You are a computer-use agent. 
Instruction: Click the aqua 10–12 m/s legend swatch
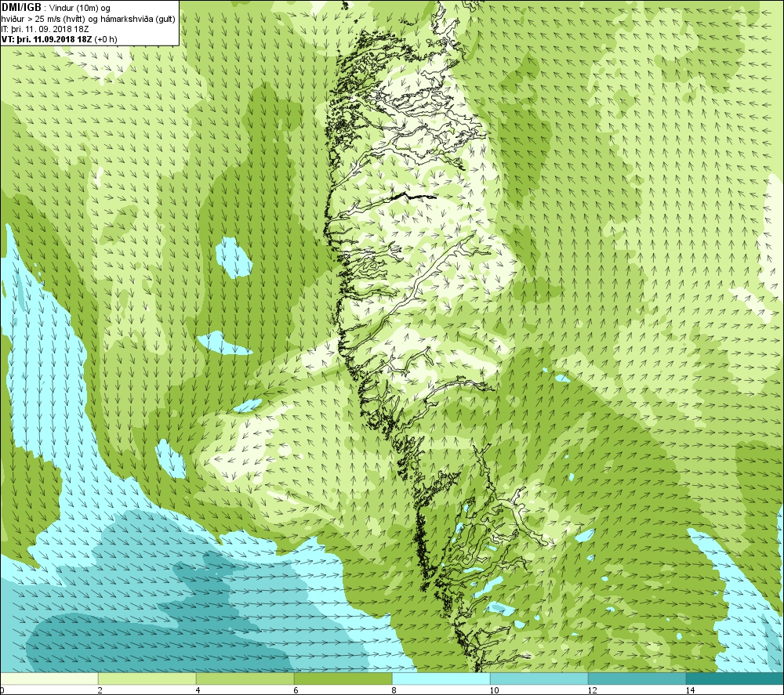coord(539,679)
